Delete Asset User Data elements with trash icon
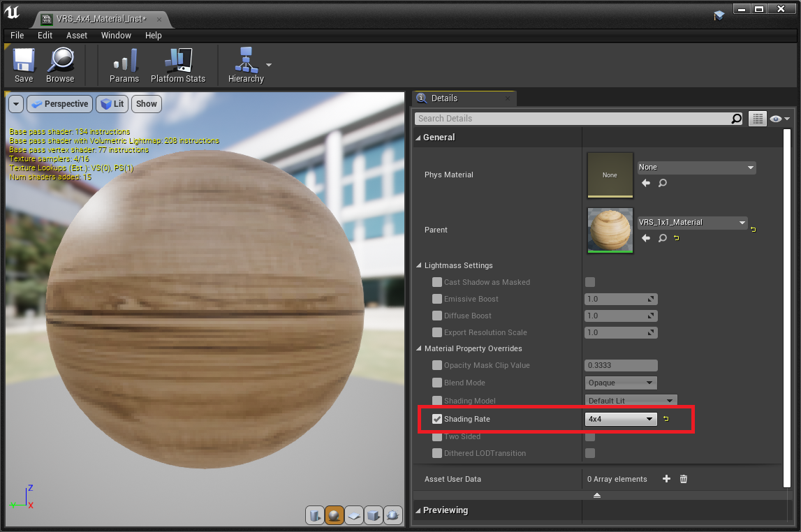The height and width of the screenshot is (532, 801). click(684, 479)
